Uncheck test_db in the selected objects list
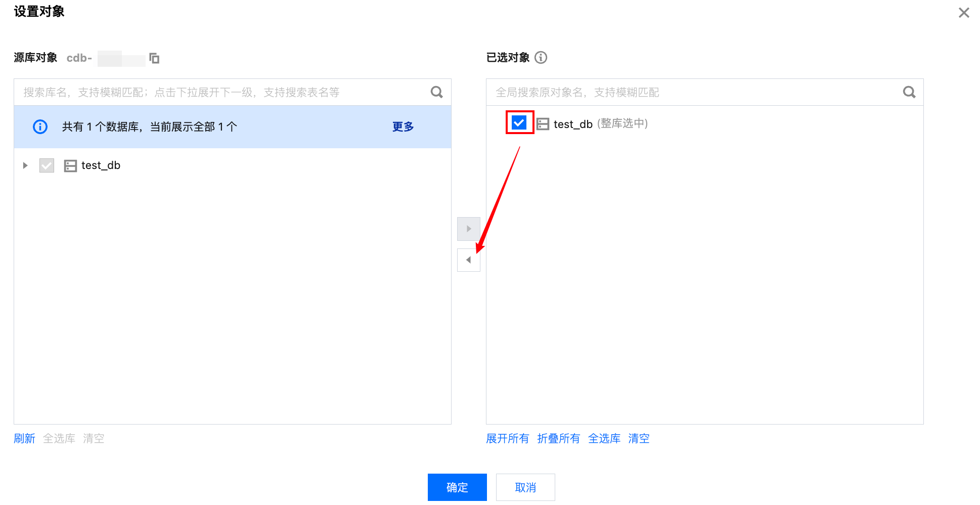Viewport: 980px width, 505px height. point(519,122)
